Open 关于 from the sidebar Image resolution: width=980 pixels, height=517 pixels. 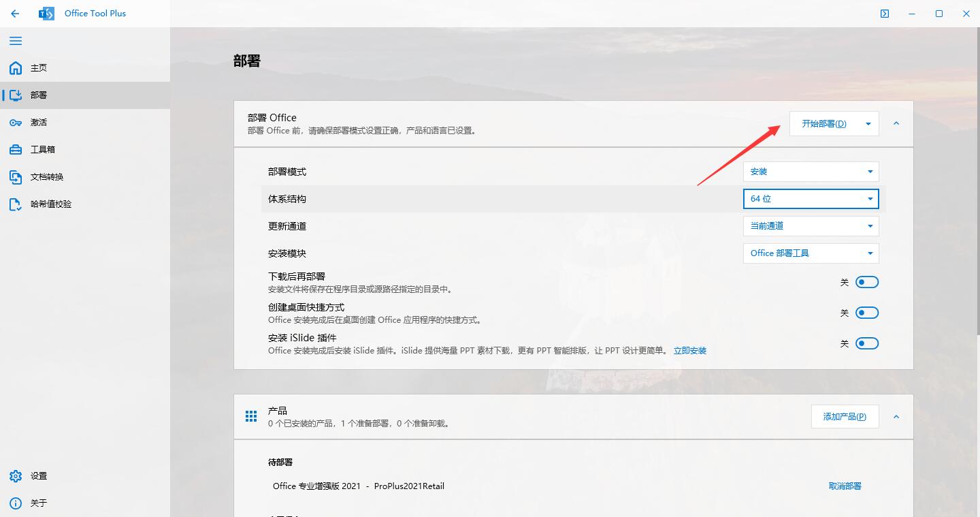[x=85, y=503]
